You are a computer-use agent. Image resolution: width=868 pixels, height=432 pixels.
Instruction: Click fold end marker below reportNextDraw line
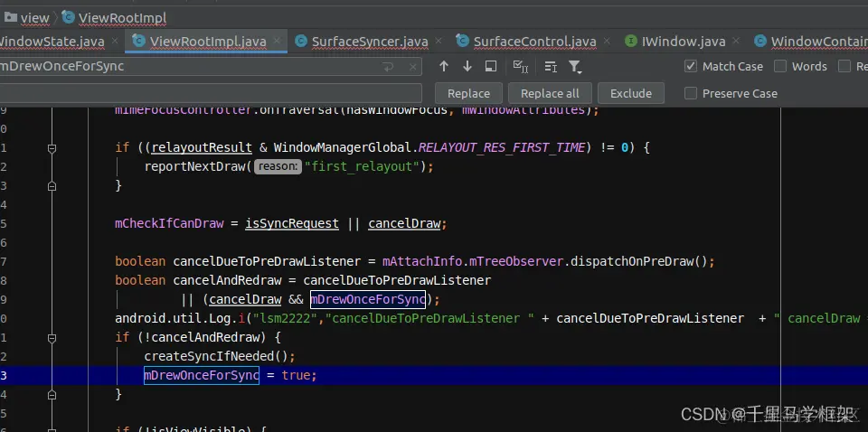(x=52, y=186)
